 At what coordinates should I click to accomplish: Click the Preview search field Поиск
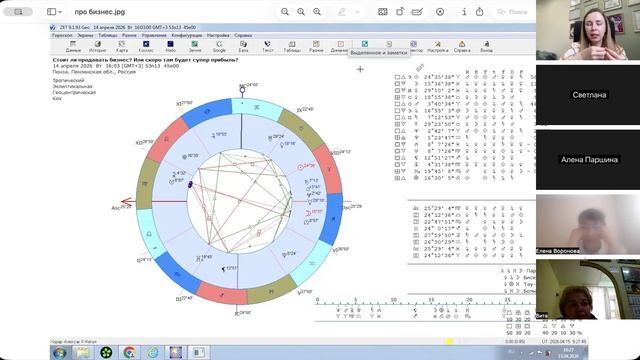513,12
